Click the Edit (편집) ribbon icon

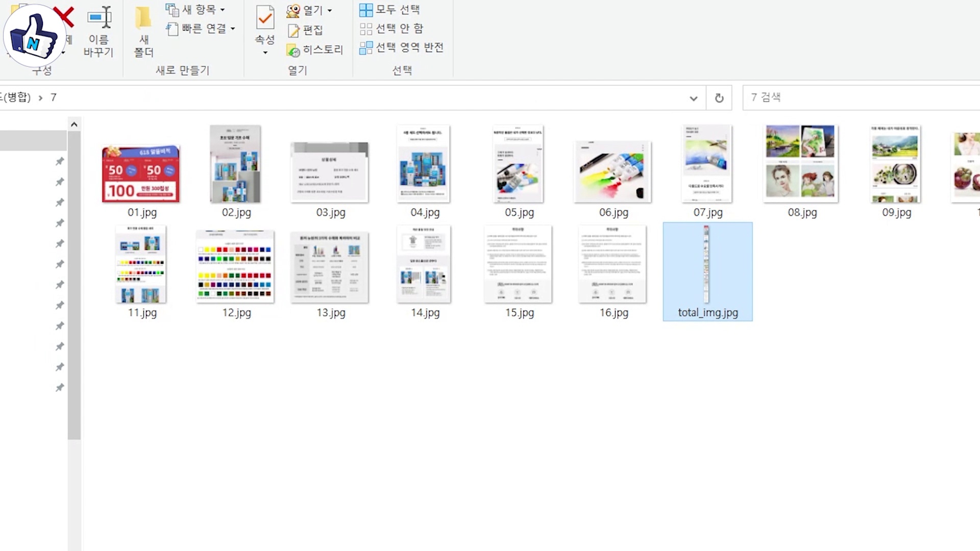305,30
